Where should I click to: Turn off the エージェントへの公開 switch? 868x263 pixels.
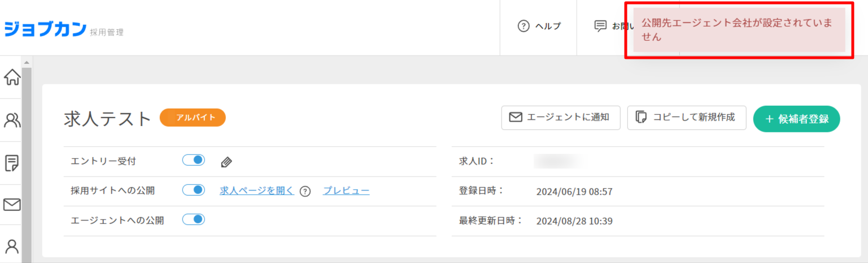pos(193,219)
